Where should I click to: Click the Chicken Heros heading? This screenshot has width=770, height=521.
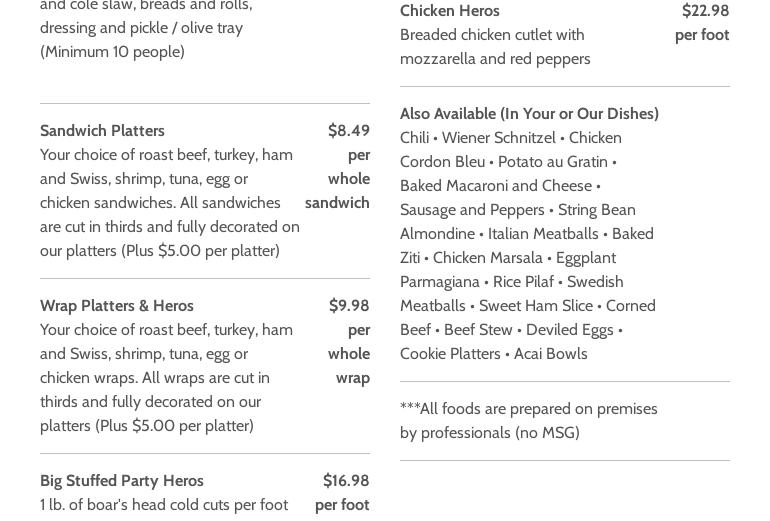tap(449, 11)
